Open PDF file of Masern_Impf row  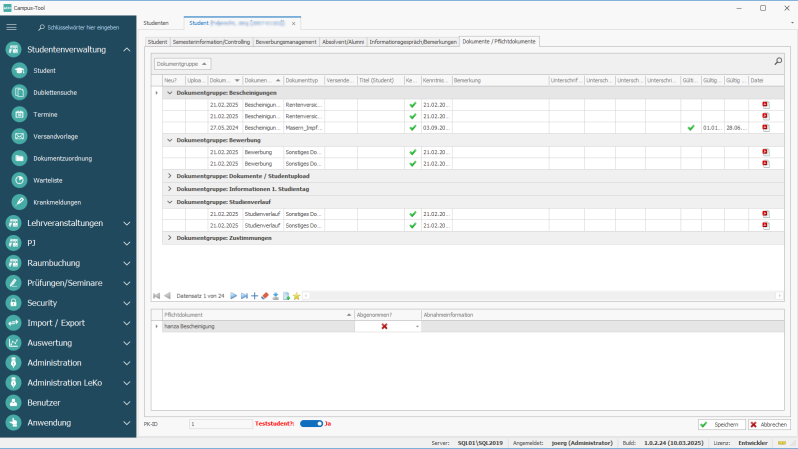click(x=765, y=128)
